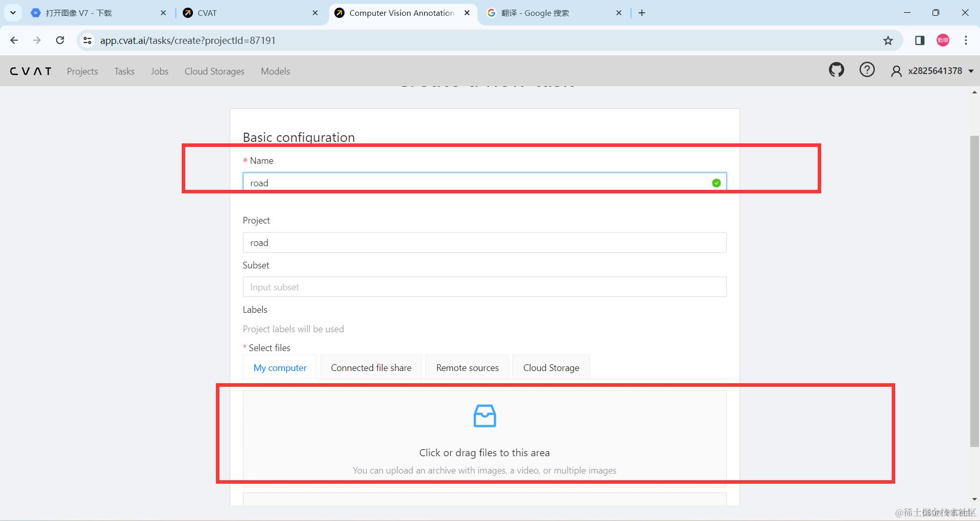The image size is (980, 521).
Task: Toggle the browser side panel icon
Action: point(920,40)
